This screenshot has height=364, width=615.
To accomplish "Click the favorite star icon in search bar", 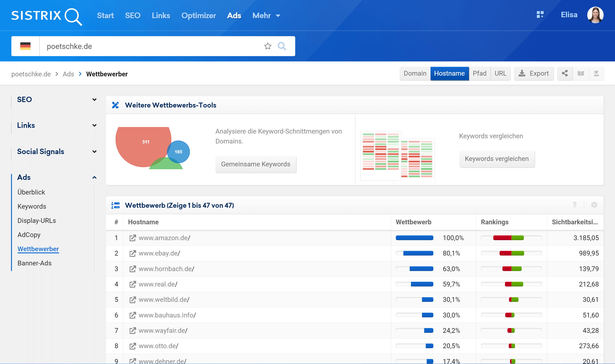I will coord(268,46).
